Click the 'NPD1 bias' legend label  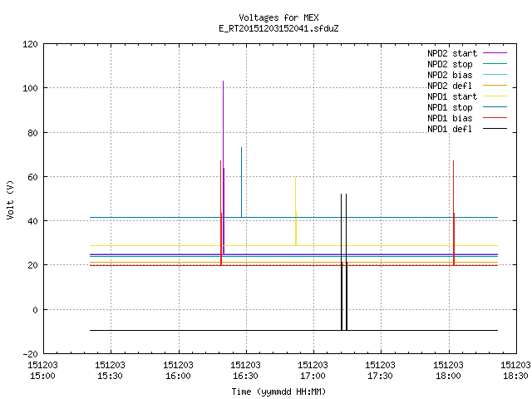[x=450, y=118]
